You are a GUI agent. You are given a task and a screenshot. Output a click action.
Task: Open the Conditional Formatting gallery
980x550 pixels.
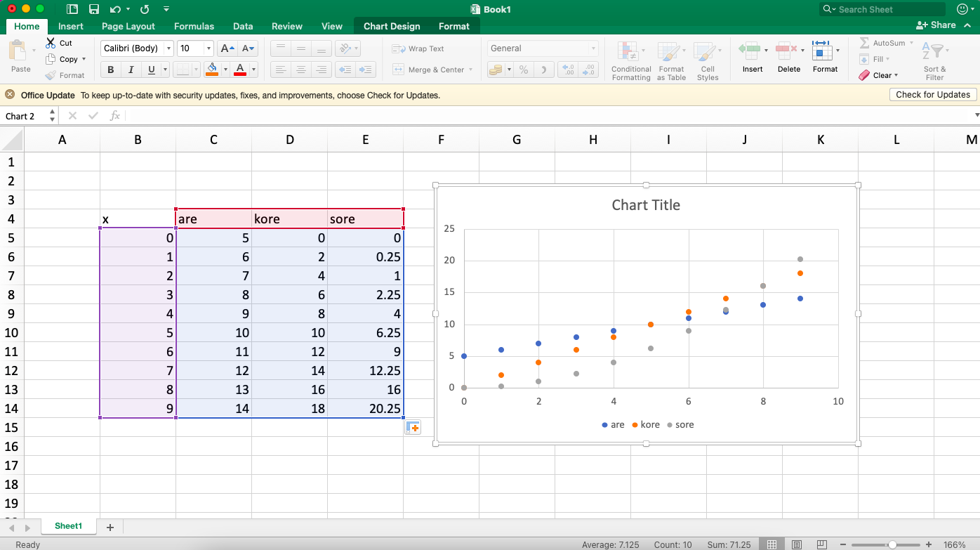[630, 60]
